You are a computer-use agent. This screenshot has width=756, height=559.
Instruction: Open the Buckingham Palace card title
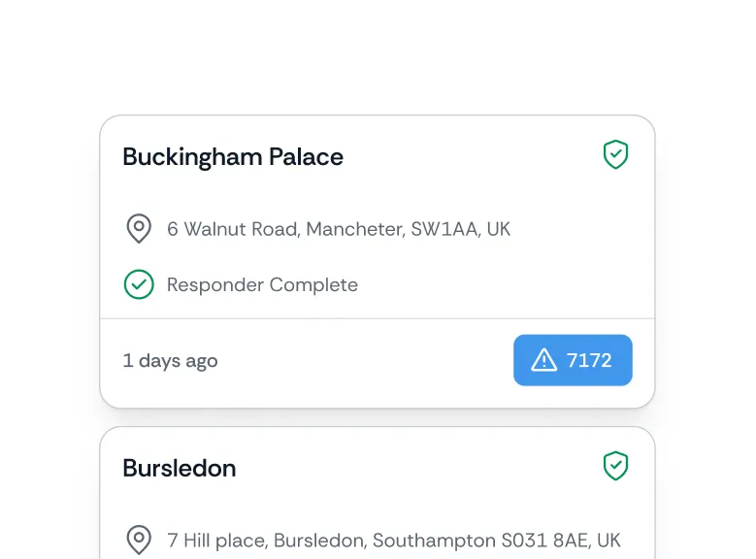coord(233,157)
